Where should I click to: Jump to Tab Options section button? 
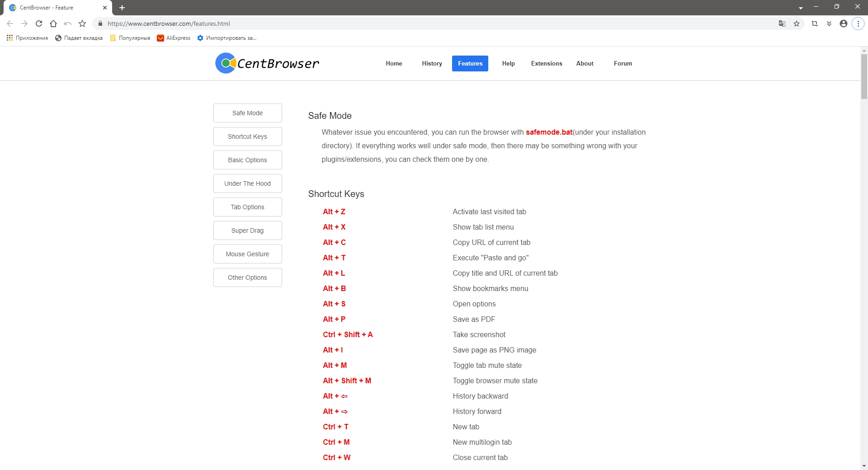pos(247,207)
